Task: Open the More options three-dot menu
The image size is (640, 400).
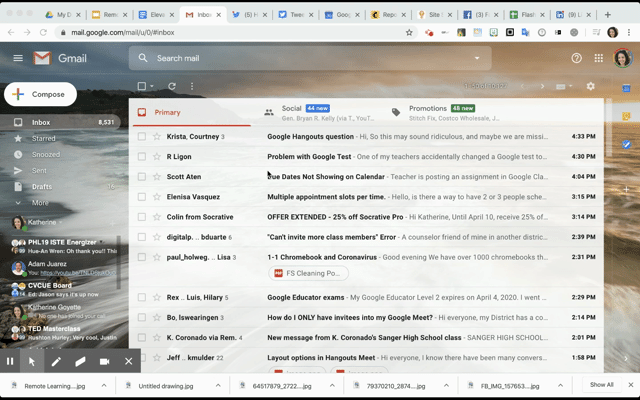Action: (x=192, y=86)
